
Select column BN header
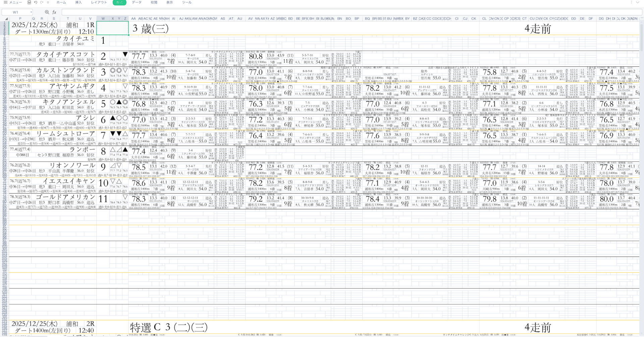click(340, 19)
